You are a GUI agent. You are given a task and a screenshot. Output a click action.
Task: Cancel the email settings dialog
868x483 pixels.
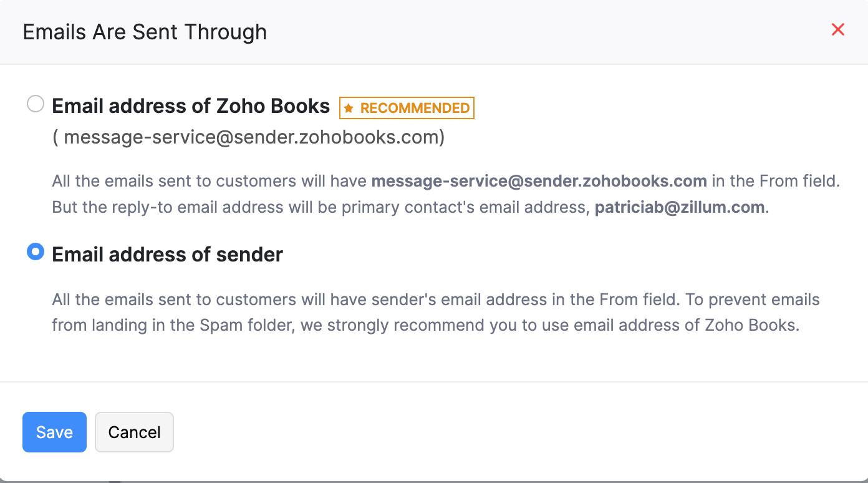[134, 432]
